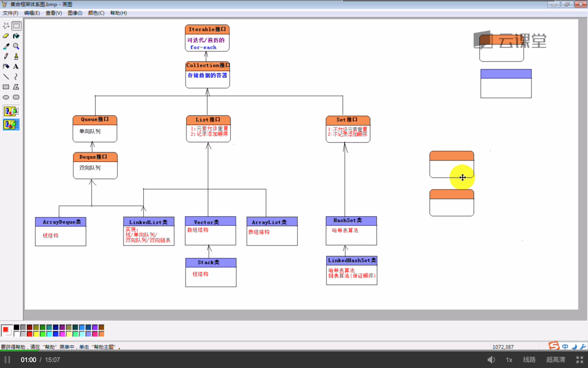588x368 pixels.
Task: Open the 查看(V) menu
Action: [x=54, y=13]
